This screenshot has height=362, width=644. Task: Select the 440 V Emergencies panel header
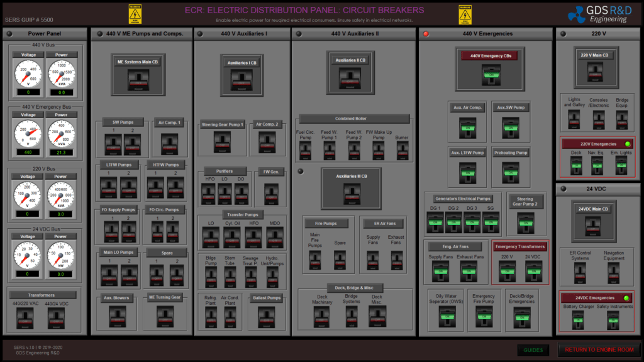(x=487, y=34)
